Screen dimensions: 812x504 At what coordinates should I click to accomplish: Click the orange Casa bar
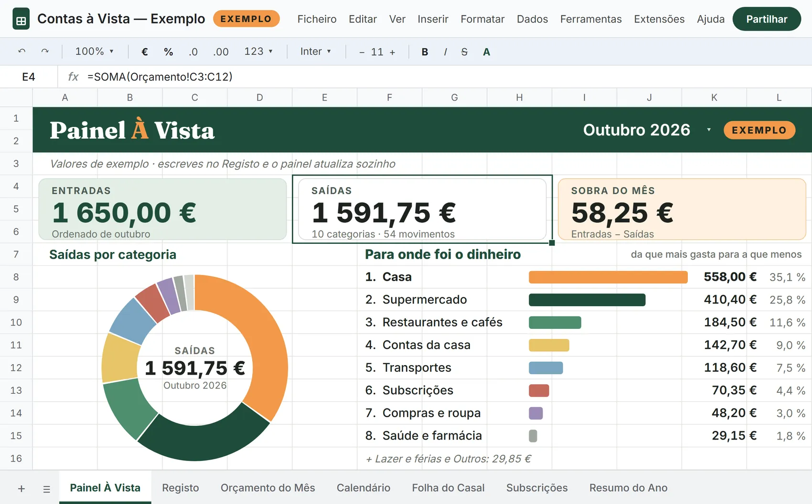tap(608, 277)
